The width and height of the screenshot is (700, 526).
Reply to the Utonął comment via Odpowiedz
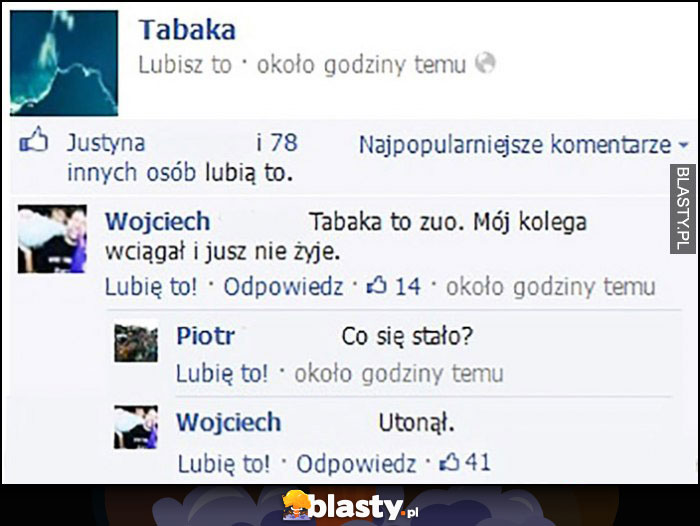tap(356, 463)
